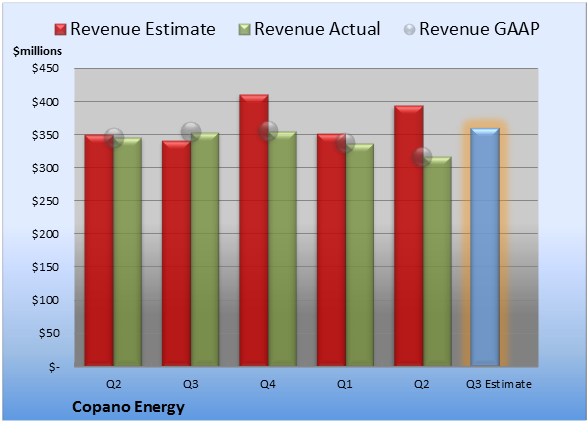Select the 'Revenue Actual' legend label
The height and width of the screenshot is (422, 588).
[x=317, y=29]
